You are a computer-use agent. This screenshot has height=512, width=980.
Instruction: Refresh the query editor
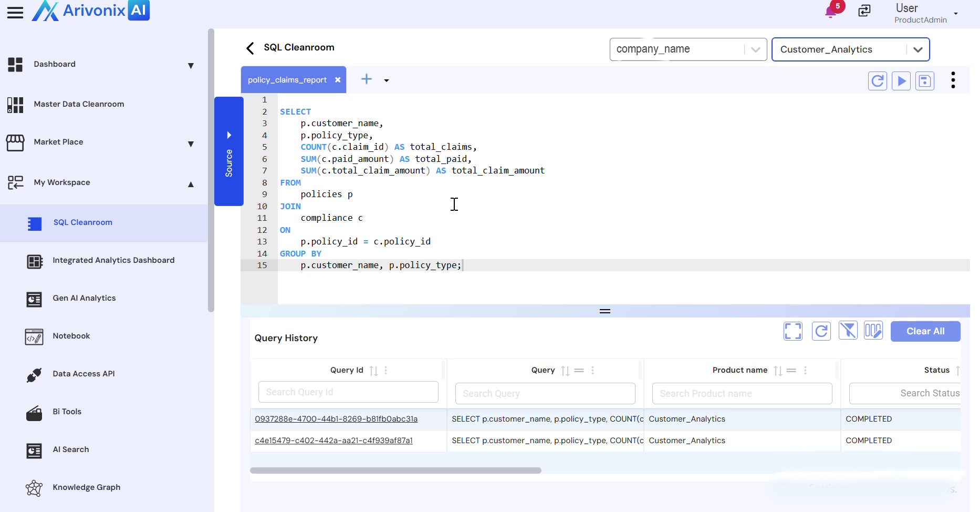point(878,81)
